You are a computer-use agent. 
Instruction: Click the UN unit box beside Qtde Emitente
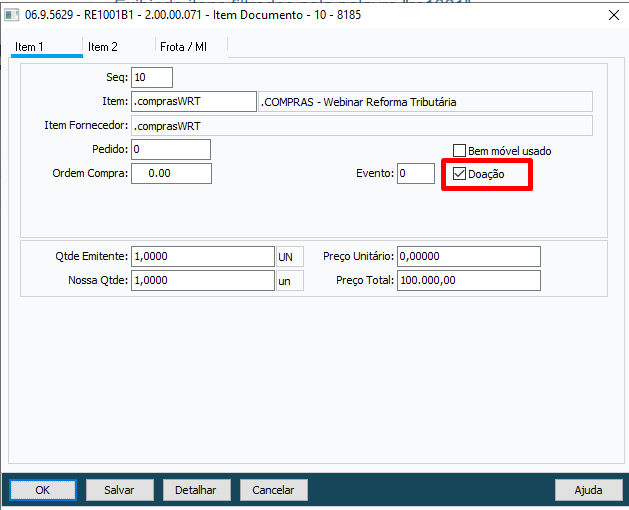pyautogui.click(x=290, y=256)
